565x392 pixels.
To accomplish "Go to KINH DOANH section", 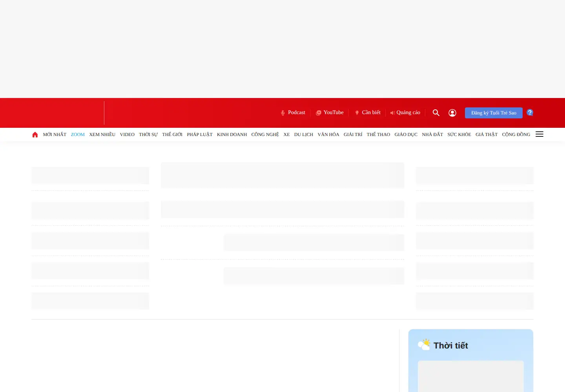I will coord(232,134).
